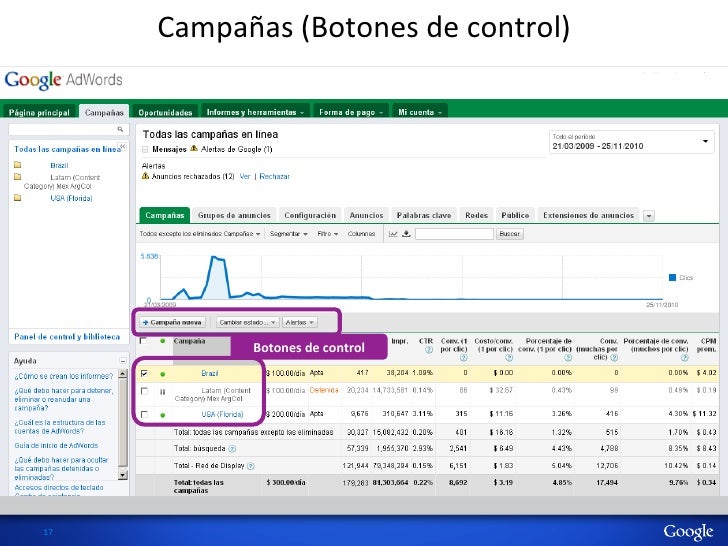Click the status column header green dot

point(162,341)
